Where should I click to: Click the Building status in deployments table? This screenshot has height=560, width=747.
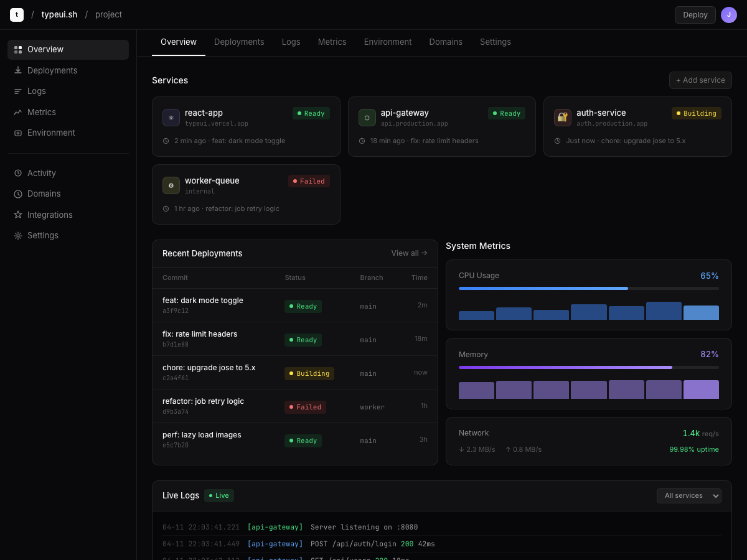[x=309, y=373]
